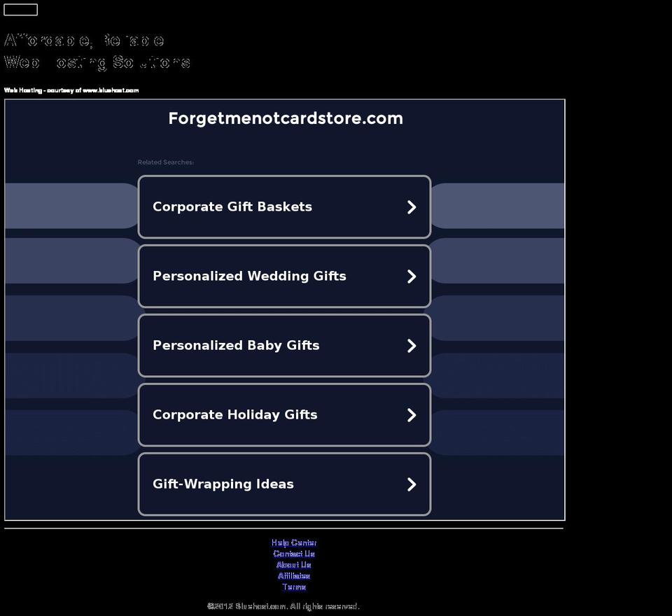Screen dimensions: 672x616
Task: Click the Related Searches label
Action: pyautogui.click(x=166, y=162)
